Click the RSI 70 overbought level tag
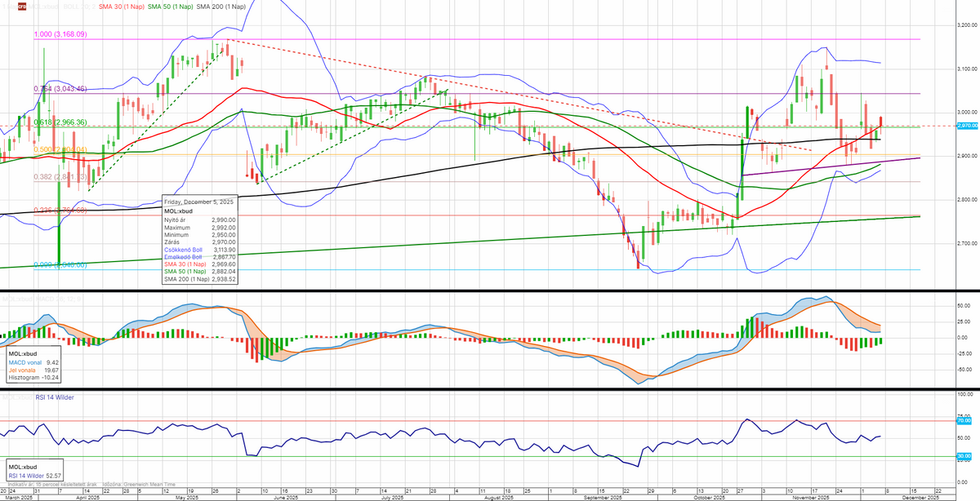980x501 pixels. (964, 421)
